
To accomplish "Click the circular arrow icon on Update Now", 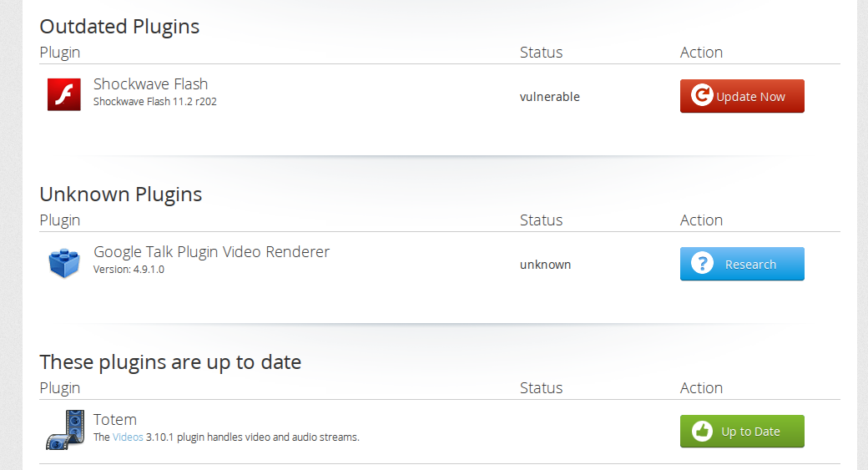I will (703, 96).
